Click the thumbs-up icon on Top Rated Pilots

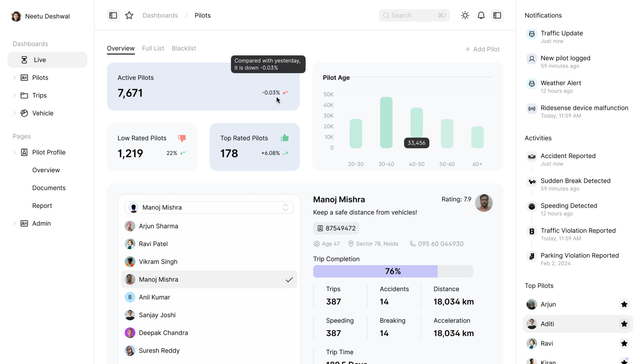click(284, 138)
